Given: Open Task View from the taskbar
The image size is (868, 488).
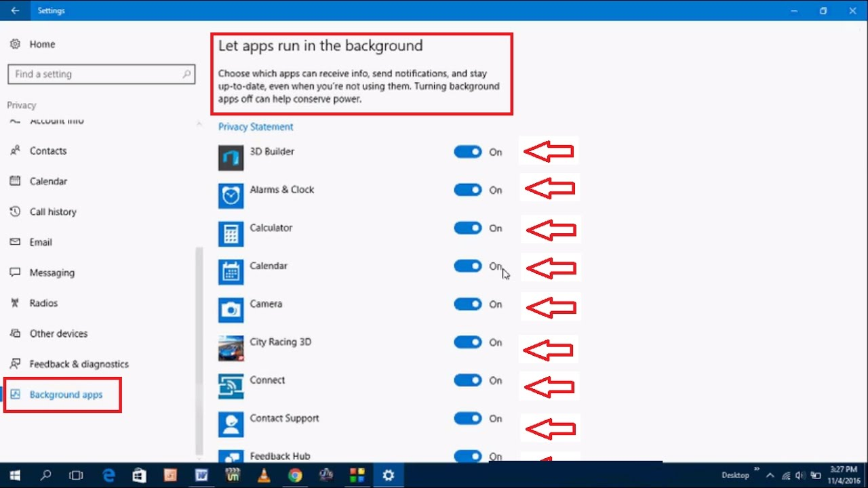Looking at the screenshot, I should coord(77,475).
